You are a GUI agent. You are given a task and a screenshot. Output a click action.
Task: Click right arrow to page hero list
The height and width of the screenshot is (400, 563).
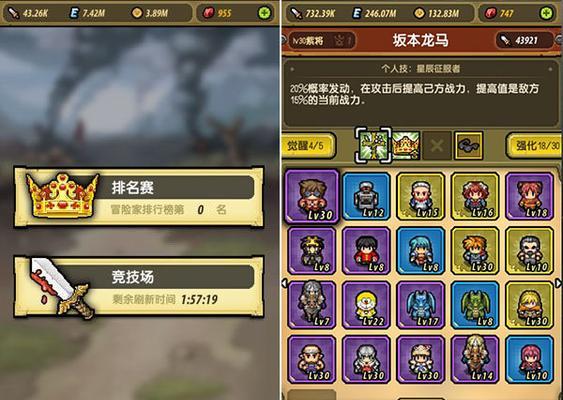[x=558, y=283]
